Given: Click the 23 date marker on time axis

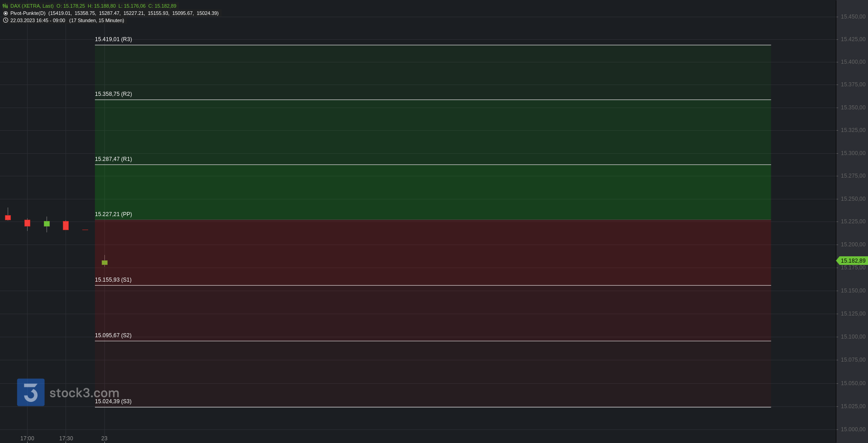Looking at the screenshot, I should pyautogui.click(x=104, y=438).
